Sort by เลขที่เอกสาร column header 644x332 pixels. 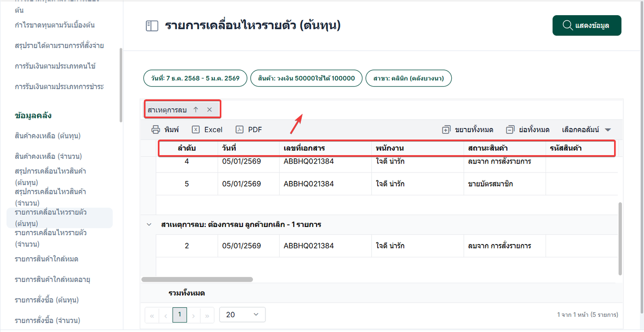pyautogui.click(x=325, y=148)
